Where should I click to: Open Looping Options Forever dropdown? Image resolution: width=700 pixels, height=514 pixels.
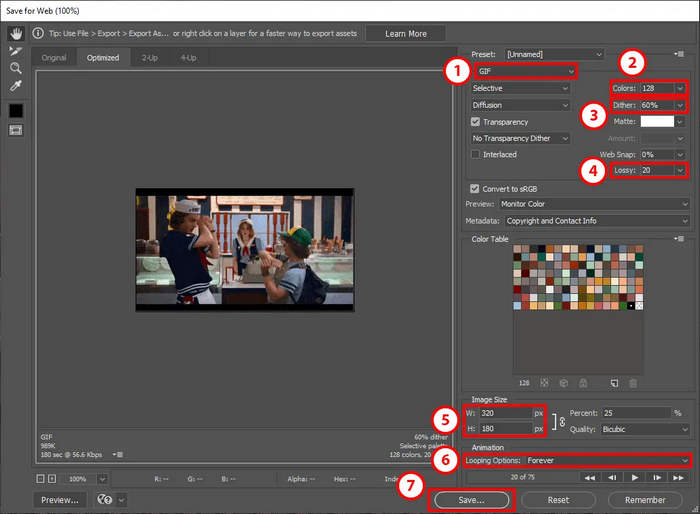pyautogui.click(x=607, y=460)
